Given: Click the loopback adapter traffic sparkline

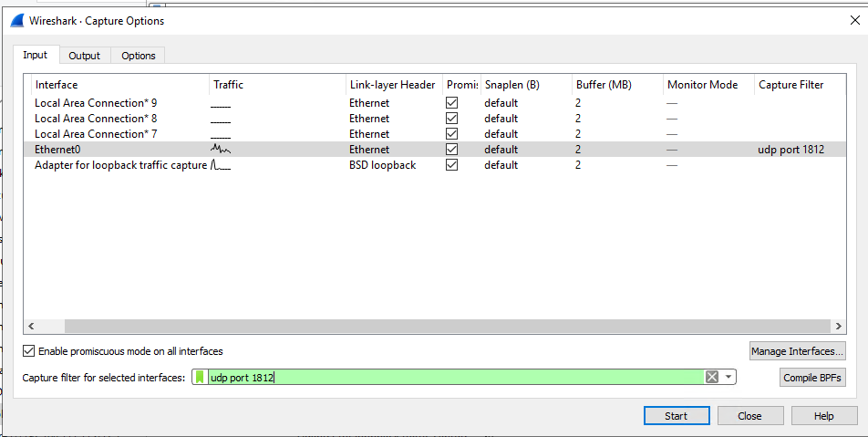Looking at the screenshot, I should (221, 165).
